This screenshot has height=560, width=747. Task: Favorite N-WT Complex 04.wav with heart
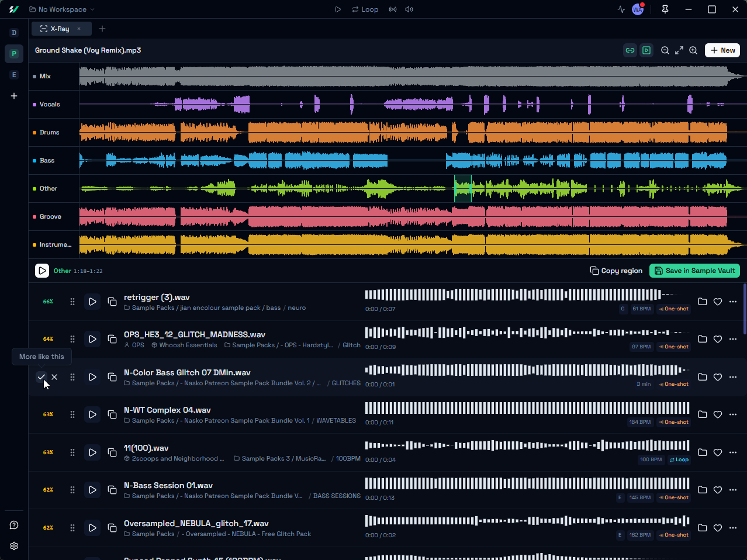(718, 414)
